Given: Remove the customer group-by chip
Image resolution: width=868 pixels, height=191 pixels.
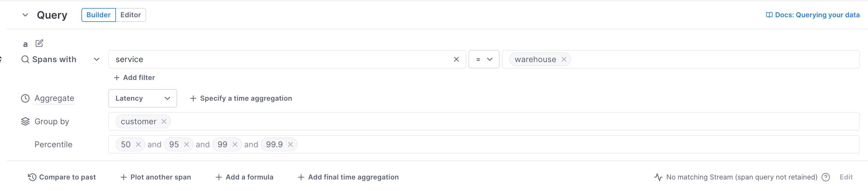Looking at the screenshot, I should point(164,122).
